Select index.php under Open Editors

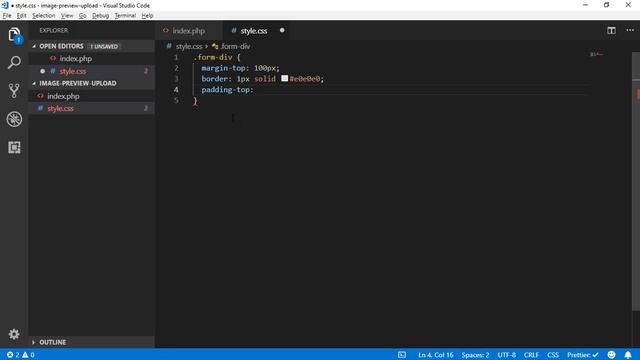76,58
